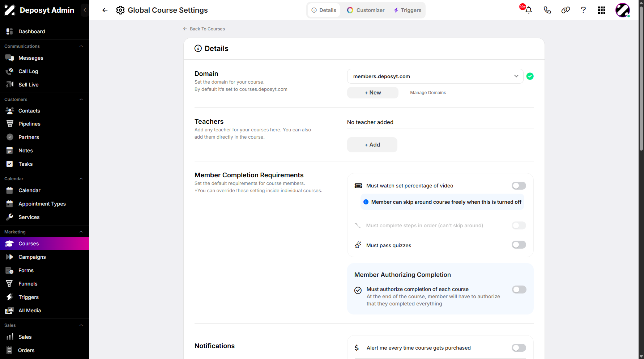Screen dimensions: 644x359
Task: Click the skip-around info notice icon
Action: [x=366, y=202]
